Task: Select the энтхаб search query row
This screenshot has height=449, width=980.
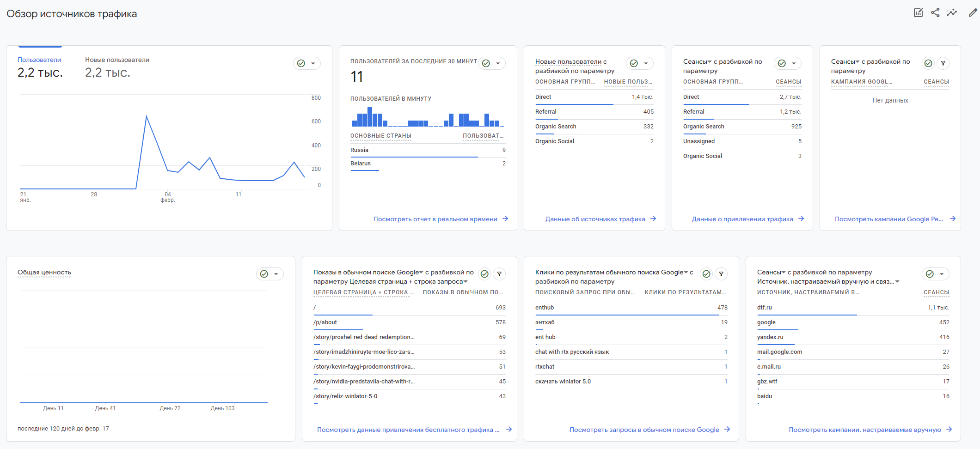Action: coord(631,322)
